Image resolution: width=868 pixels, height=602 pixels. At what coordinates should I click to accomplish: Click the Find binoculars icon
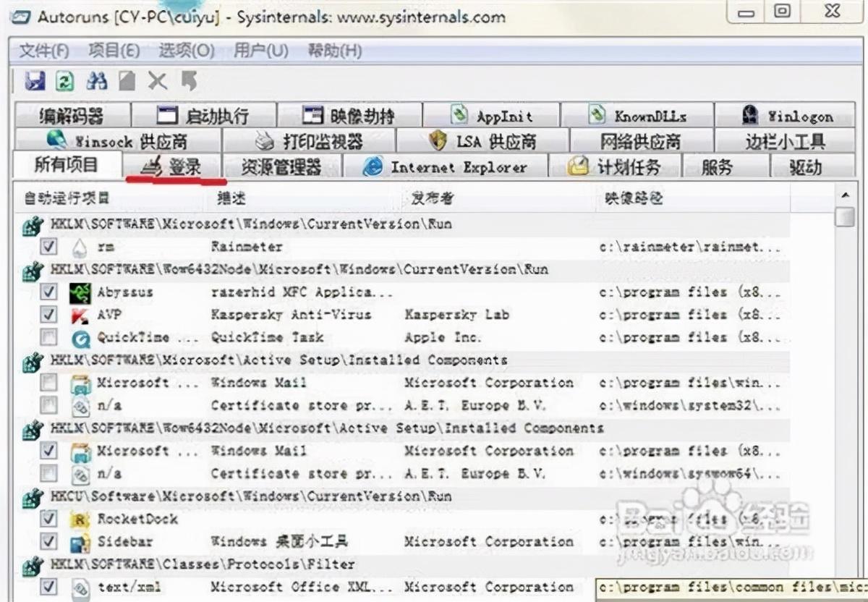tap(96, 81)
